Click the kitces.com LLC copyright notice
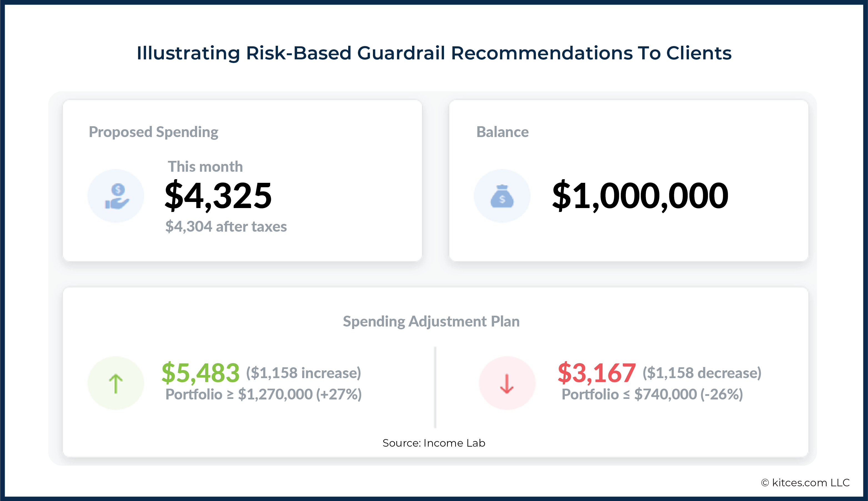 [x=805, y=482]
